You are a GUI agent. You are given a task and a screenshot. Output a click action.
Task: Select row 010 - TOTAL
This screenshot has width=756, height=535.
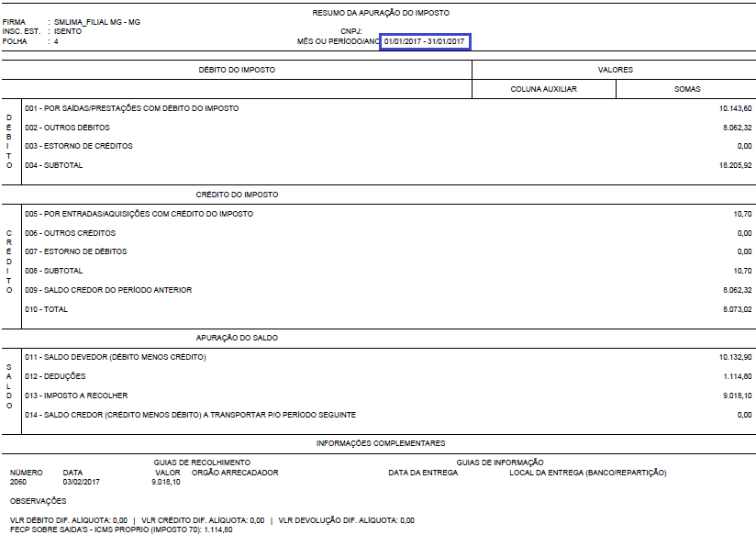[46, 309]
